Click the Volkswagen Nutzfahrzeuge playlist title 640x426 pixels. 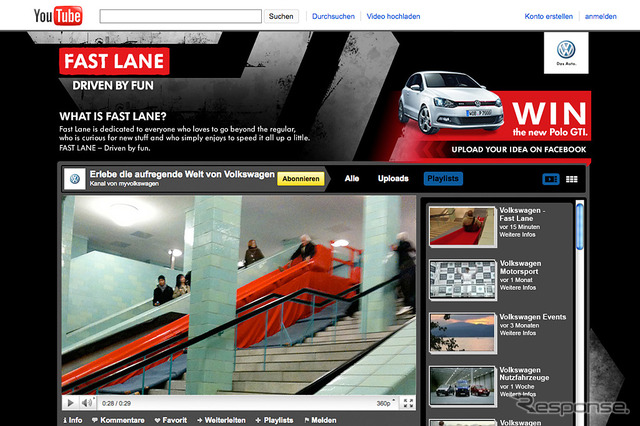[524, 374]
